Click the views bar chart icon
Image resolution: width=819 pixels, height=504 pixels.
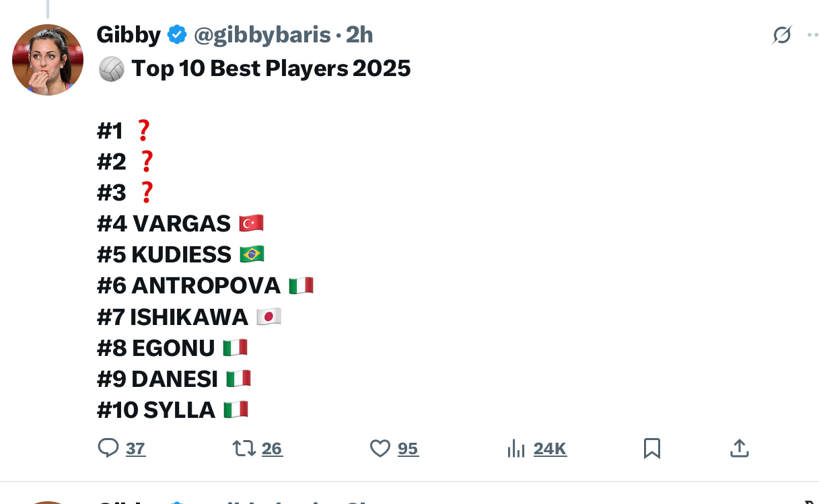[515, 448]
